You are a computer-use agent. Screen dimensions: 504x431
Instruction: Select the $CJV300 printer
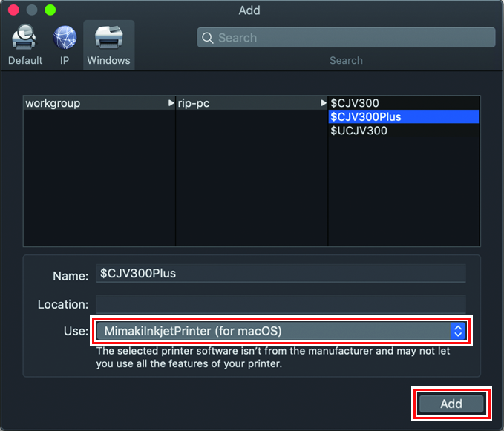[x=355, y=103]
